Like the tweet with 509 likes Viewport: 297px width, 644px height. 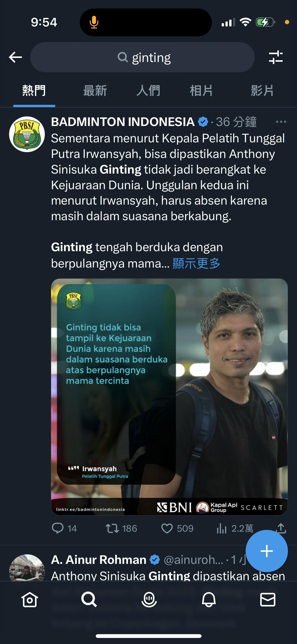tap(177, 528)
